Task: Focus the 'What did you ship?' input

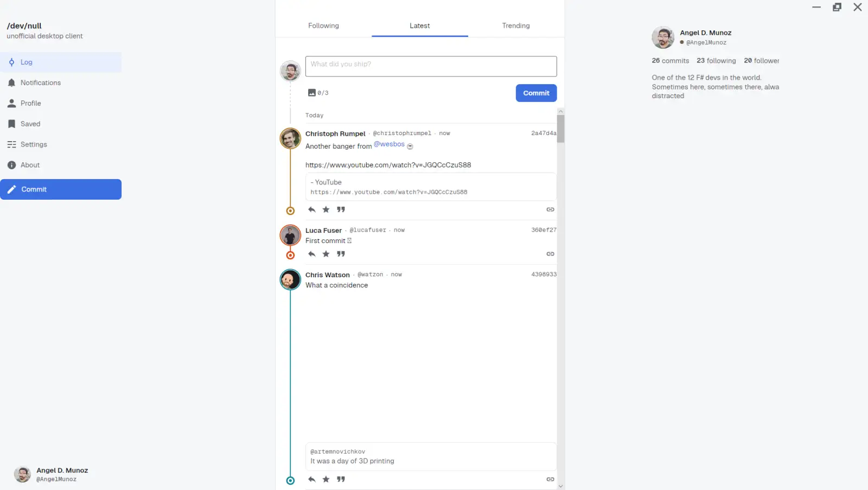Action: click(x=431, y=66)
